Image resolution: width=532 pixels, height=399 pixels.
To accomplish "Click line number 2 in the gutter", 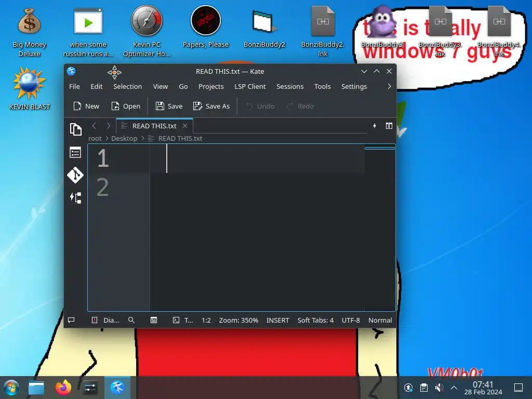I will (x=102, y=187).
